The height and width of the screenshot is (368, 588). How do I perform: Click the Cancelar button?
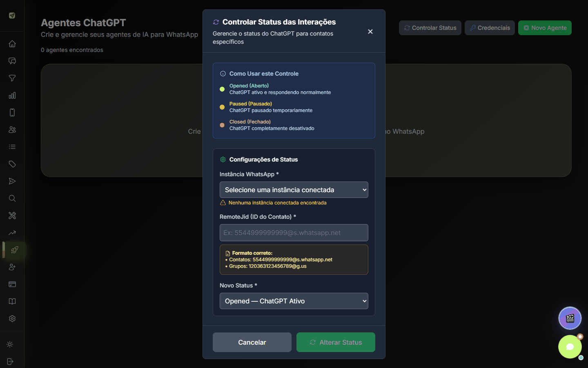[252, 342]
